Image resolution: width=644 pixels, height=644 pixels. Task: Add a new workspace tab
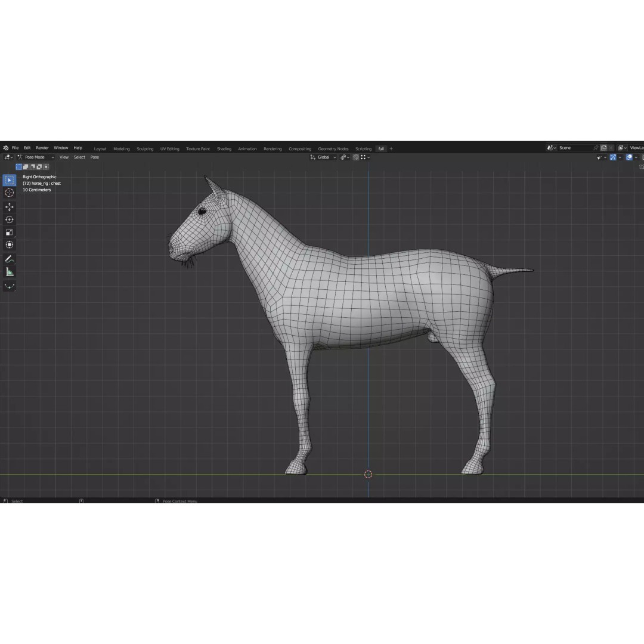pyautogui.click(x=391, y=148)
